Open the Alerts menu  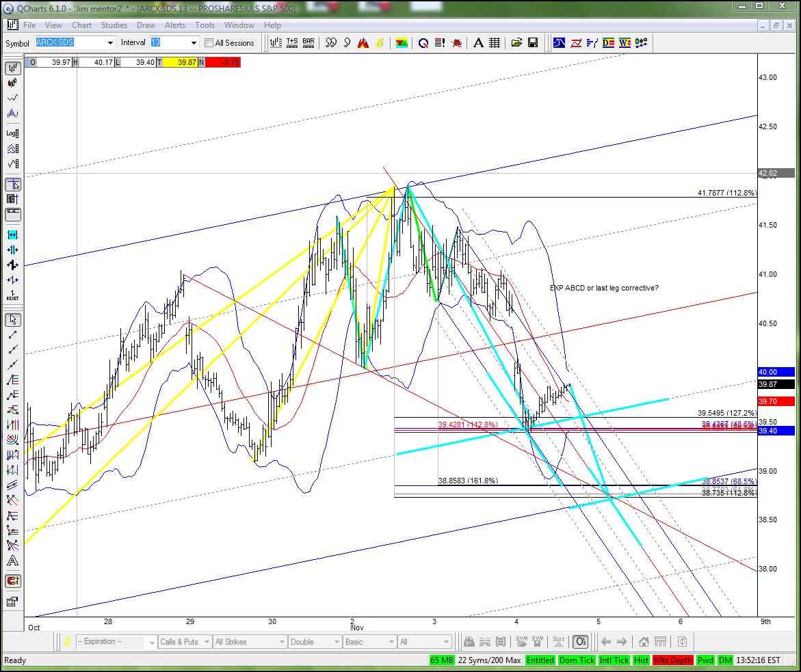[x=175, y=25]
